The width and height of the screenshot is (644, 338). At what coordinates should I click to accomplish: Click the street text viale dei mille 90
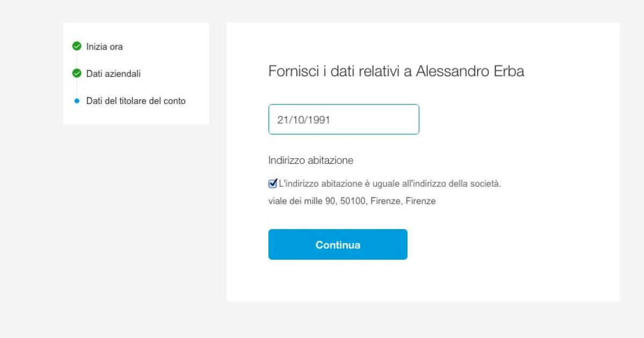point(301,201)
